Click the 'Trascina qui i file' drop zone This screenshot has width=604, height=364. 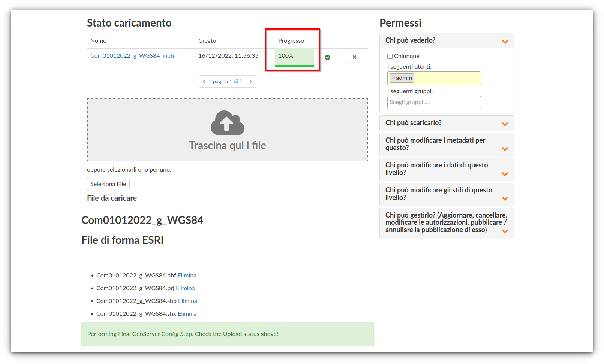pos(228,130)
